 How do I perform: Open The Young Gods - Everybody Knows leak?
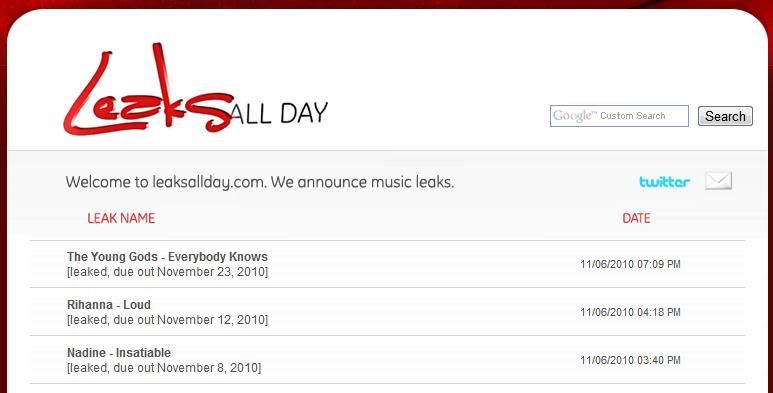[167, 257]
